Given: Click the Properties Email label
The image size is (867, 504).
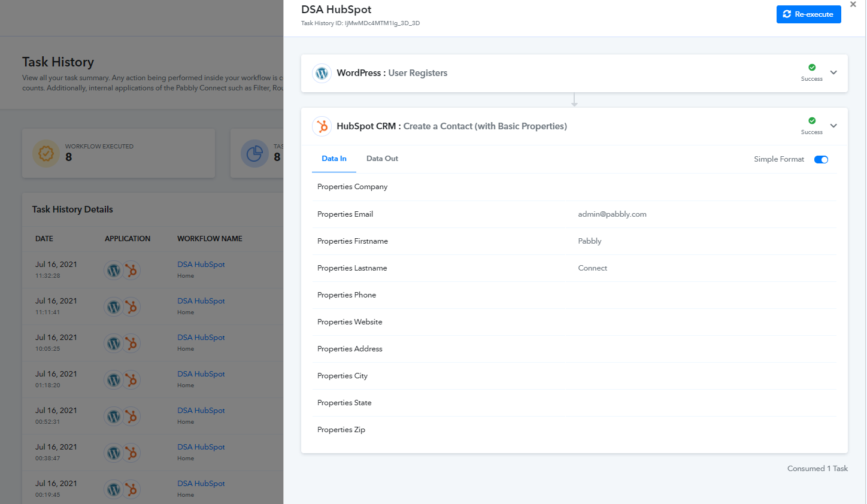Looking at the screenshot, I should click(345, 214).
